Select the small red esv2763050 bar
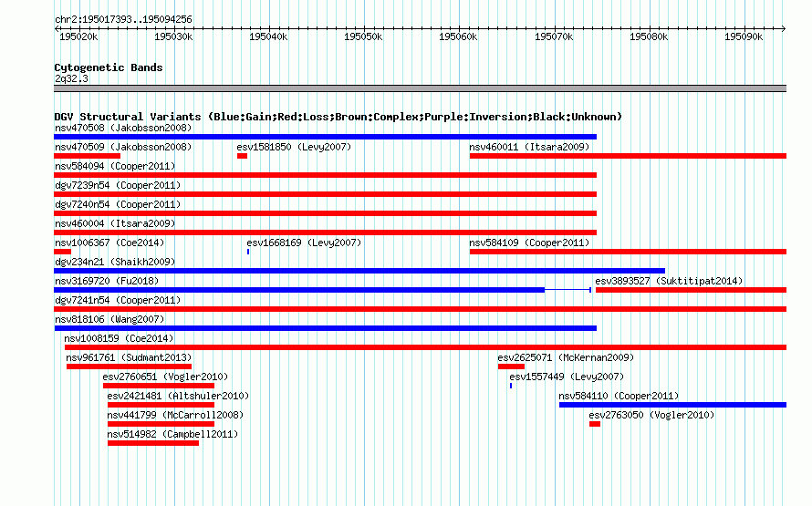 click(x=595, y=424)
